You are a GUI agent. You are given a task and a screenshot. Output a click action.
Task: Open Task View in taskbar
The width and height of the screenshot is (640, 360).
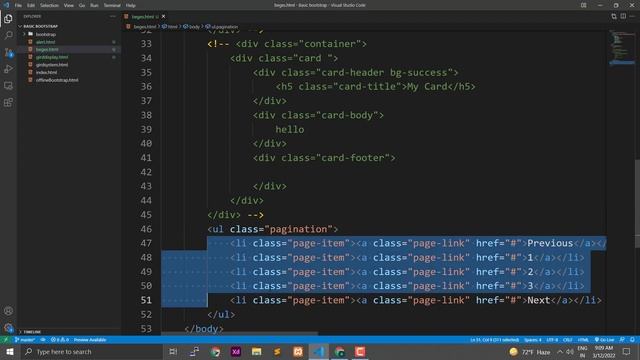[x=173, y=351]
